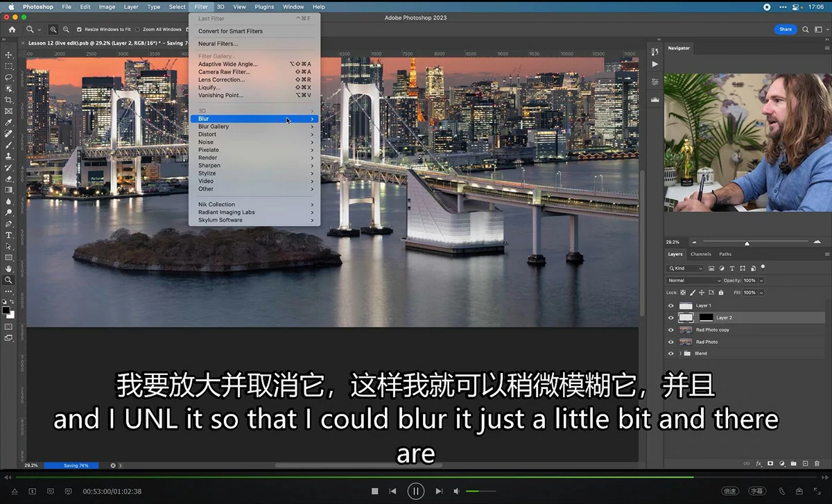Create a new layer with plus icon
832x504 pixels.
click(x=804, y=463)
